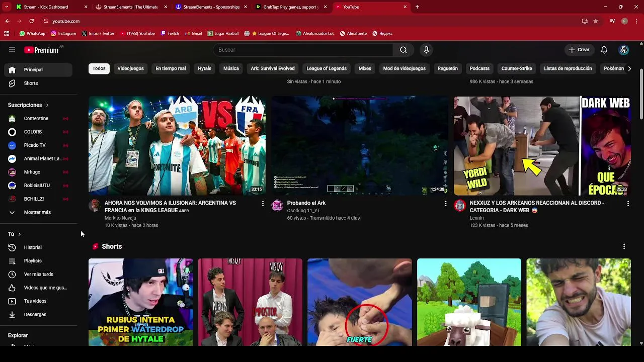Click Markito Navaja channel avatar
Viewport: 644px width, 362px height.
[x=95, y=205]
